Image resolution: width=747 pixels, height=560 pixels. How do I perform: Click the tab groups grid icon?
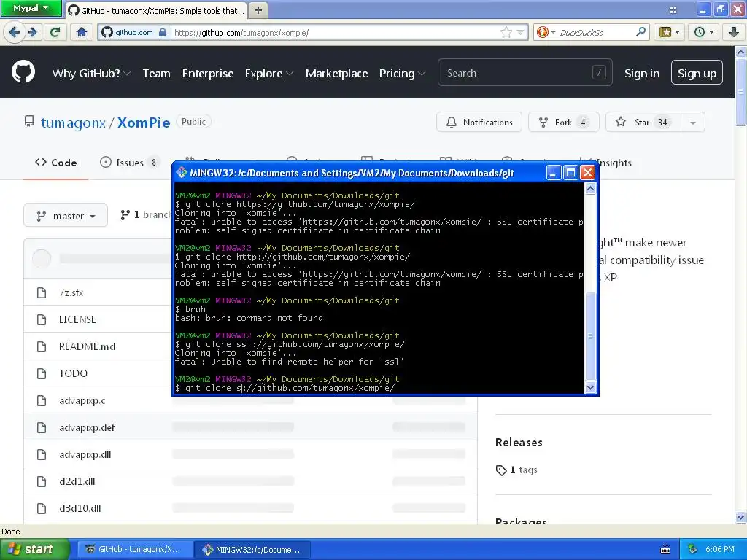(673, 10)
